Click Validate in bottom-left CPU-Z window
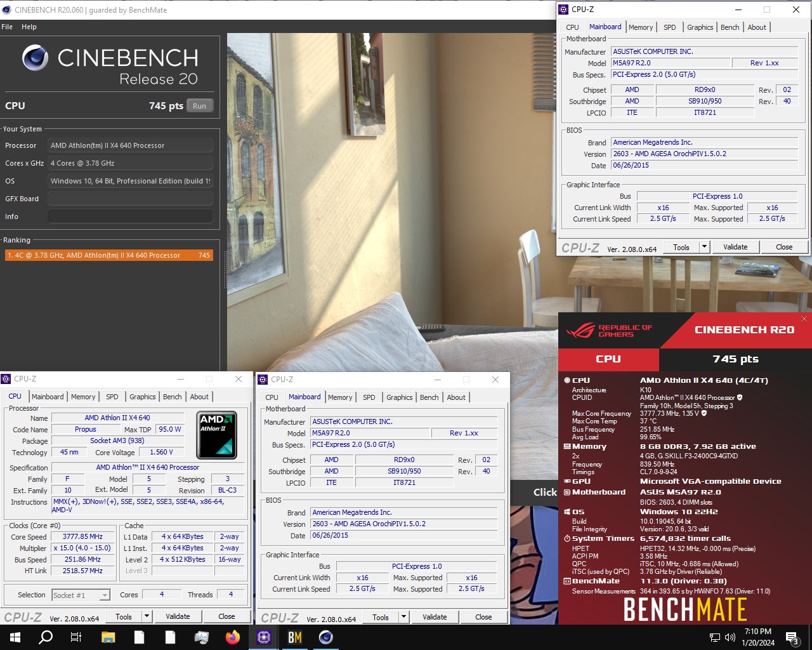812x650 pixels. click(x=178, y=616)
